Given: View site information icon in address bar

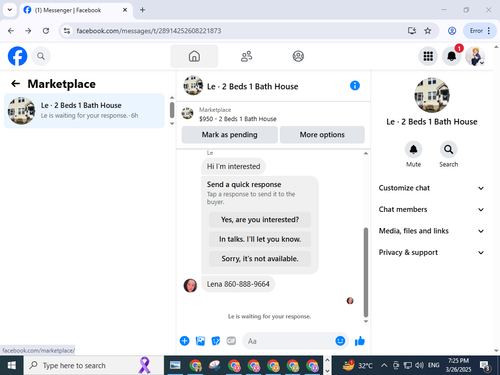Looking at the screenshot, I should pos(67,31).
